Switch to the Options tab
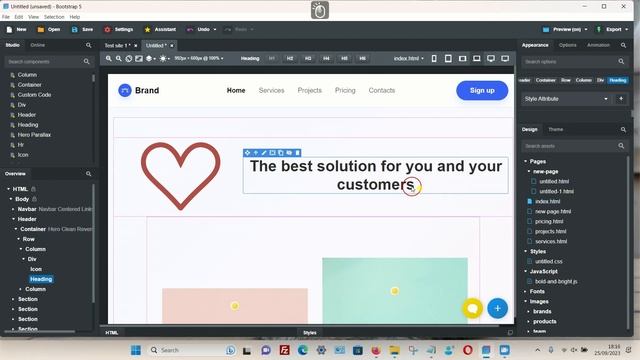Image resolution: width=640 pixels, height=360 pixels. point(567,45)
